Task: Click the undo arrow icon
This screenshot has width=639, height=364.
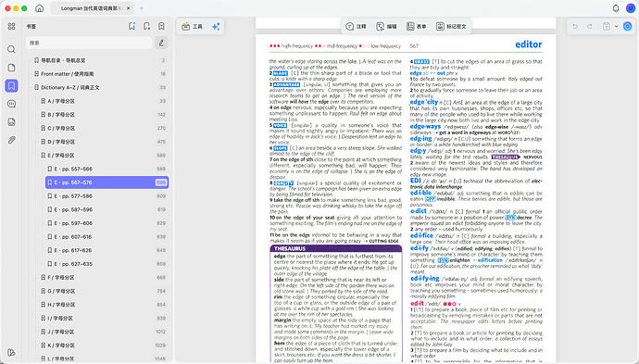Action: point(575,27)
